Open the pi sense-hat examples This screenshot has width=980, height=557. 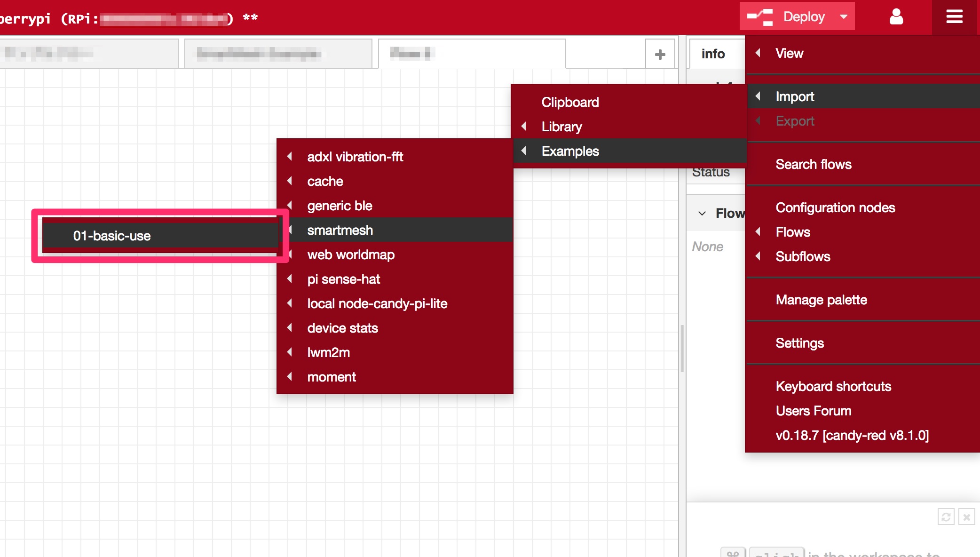click(395, 279)
